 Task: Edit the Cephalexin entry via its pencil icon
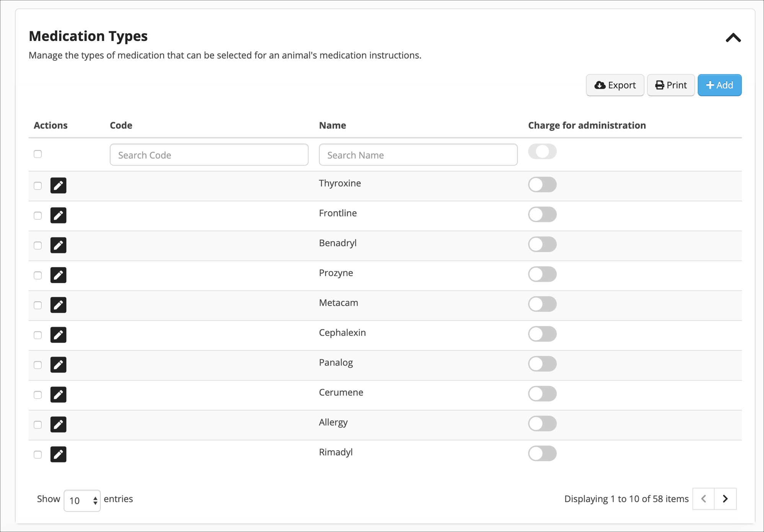(x=58, y=335)
